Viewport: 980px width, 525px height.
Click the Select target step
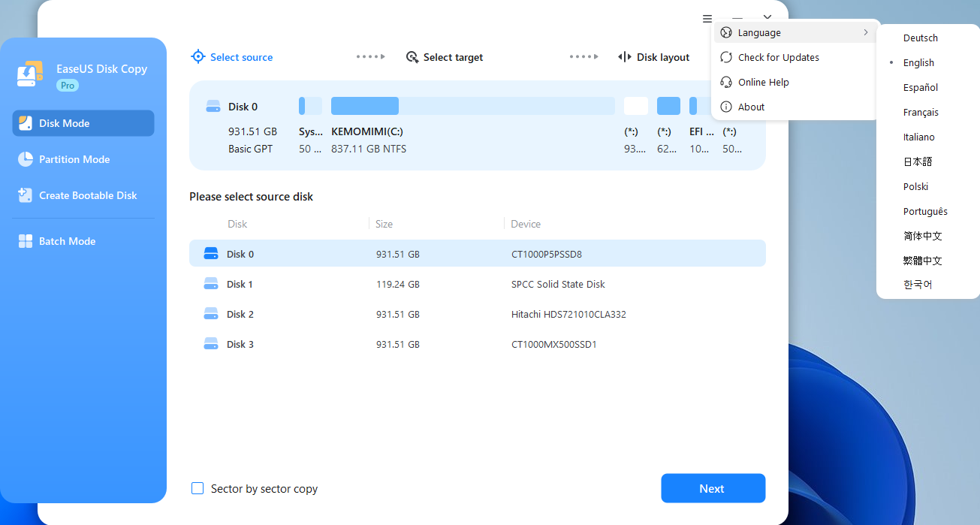pos(445,57)
